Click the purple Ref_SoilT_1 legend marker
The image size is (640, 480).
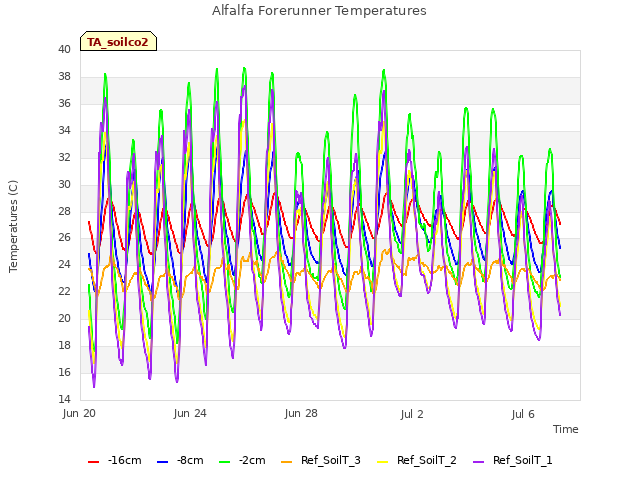478,462
